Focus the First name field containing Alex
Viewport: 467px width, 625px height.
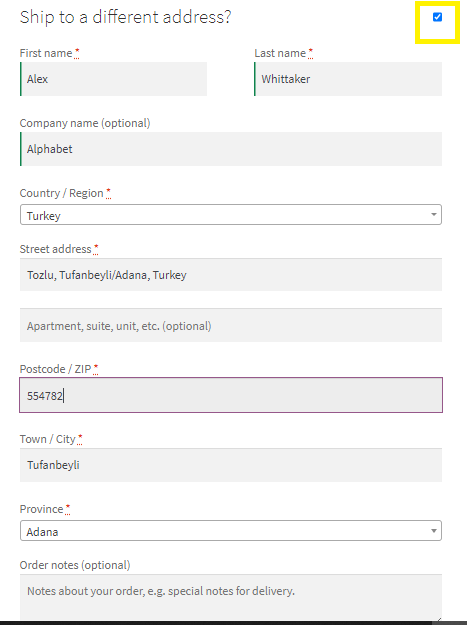[x=114, y=79]
